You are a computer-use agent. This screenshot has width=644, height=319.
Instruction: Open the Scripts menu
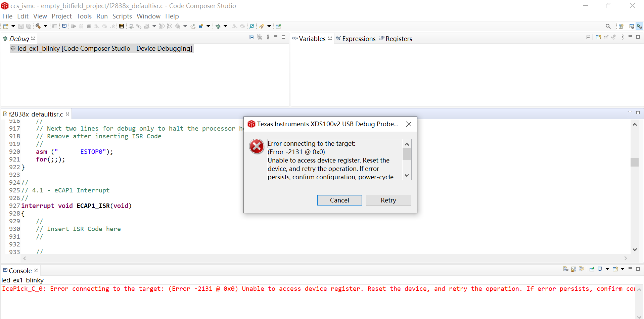(122, 16)
